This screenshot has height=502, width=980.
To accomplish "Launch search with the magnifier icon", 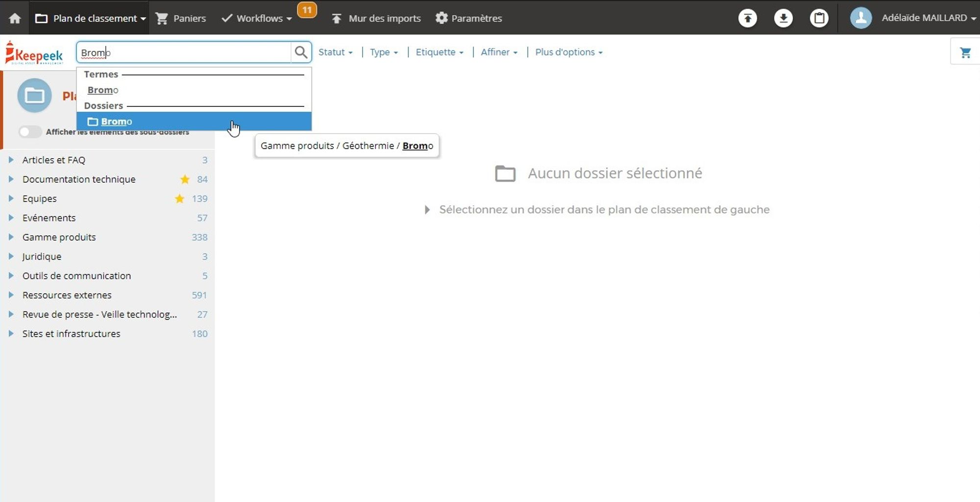I will click(301, 52).
